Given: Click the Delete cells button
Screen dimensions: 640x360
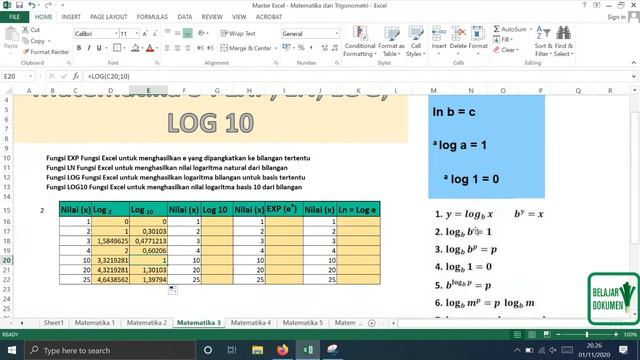Looking at the screenshot, I should click(x=458, y=42).
